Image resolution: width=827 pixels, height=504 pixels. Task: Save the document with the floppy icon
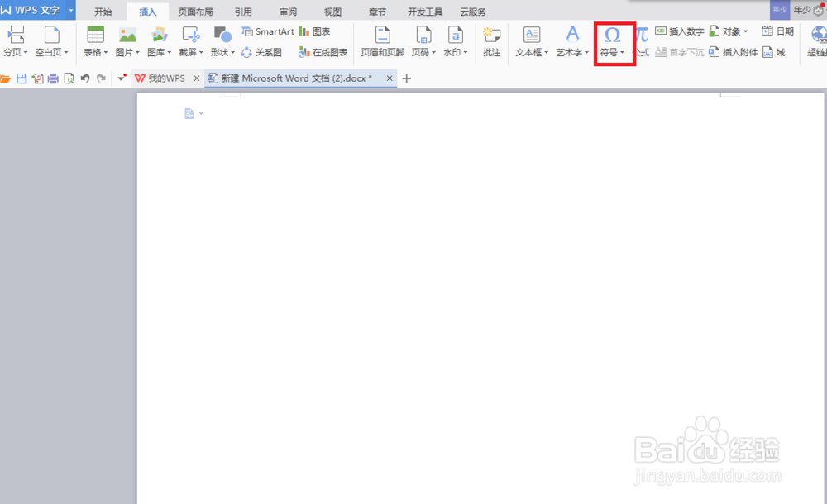point(22,78)
